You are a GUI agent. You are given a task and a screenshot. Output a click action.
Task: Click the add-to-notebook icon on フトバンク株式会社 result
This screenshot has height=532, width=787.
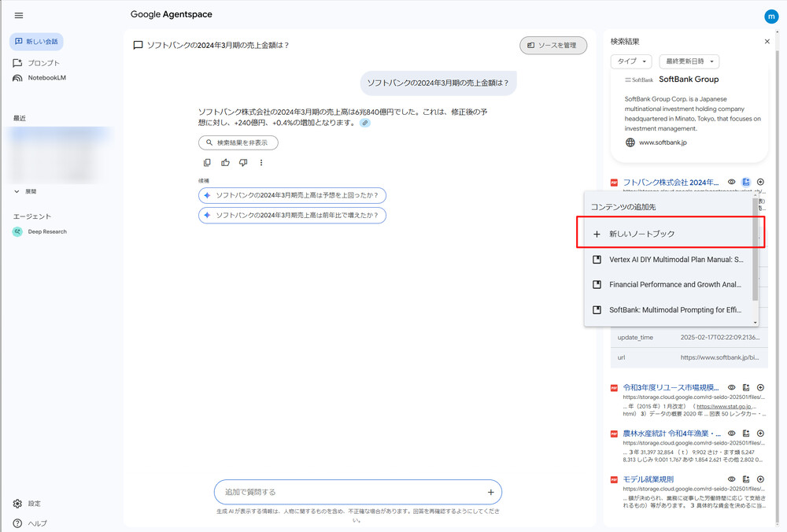coord(745,181)
